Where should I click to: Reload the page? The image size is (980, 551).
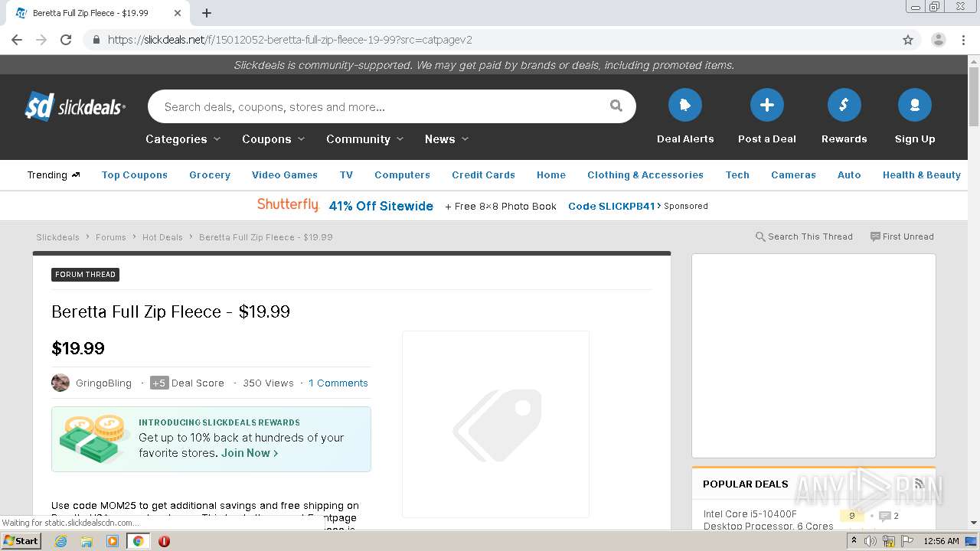[66, 40]
